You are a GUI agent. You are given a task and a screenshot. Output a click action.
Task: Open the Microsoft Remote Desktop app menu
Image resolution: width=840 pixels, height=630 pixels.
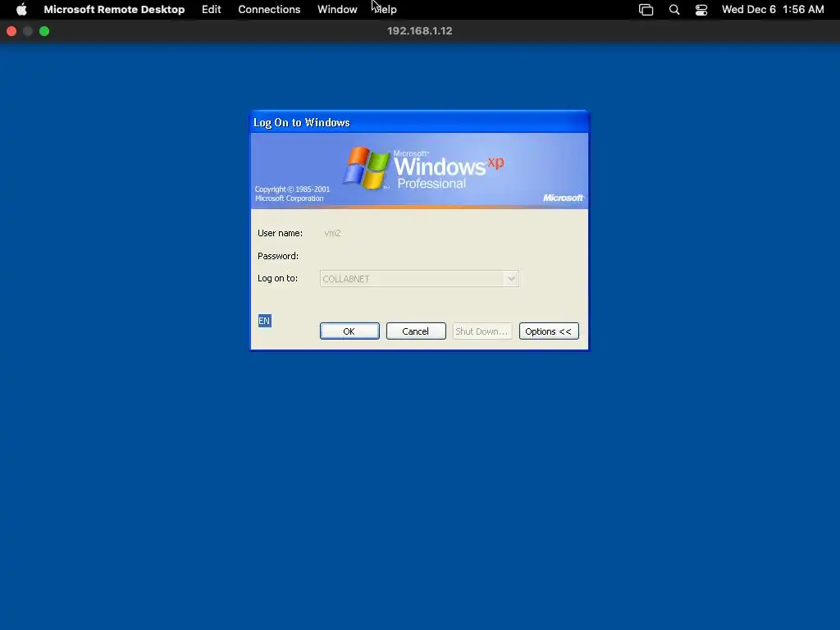(114, 10)
